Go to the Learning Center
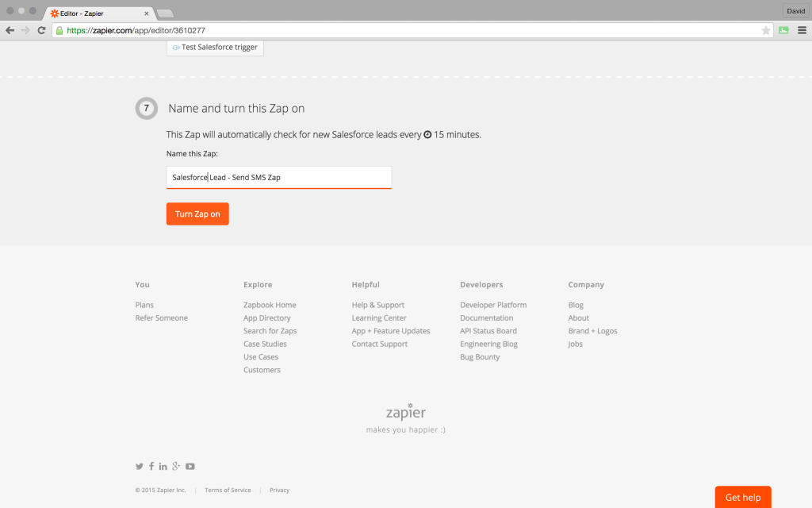This screenshot has width=812, height=508. click(379, 317)
